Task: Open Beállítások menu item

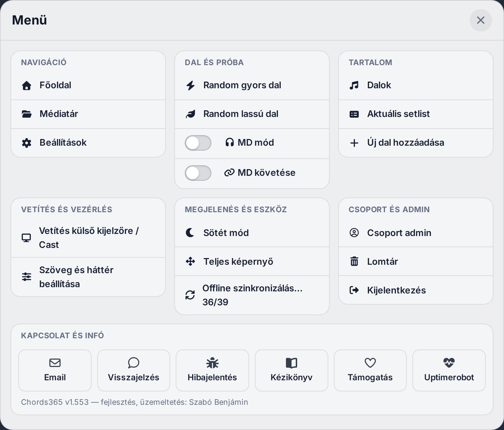Action: tap(88, 143)
